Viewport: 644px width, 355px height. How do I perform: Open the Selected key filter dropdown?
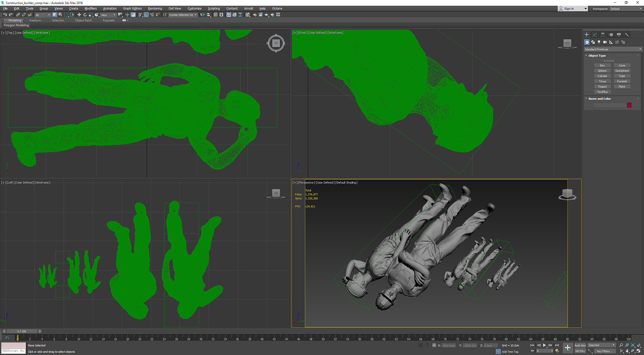pos(602,345)
